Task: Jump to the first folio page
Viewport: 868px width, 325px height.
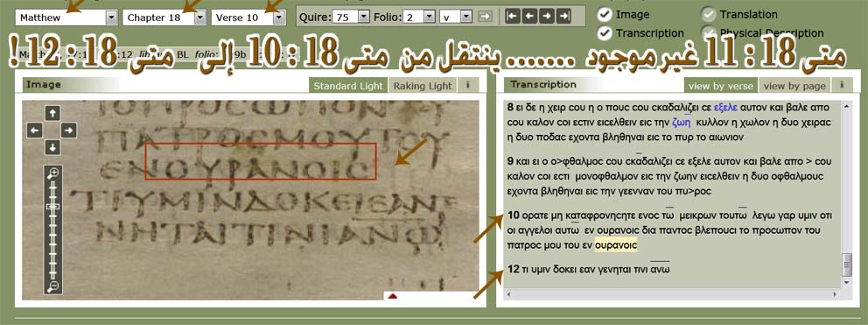Action: point(512,17)
